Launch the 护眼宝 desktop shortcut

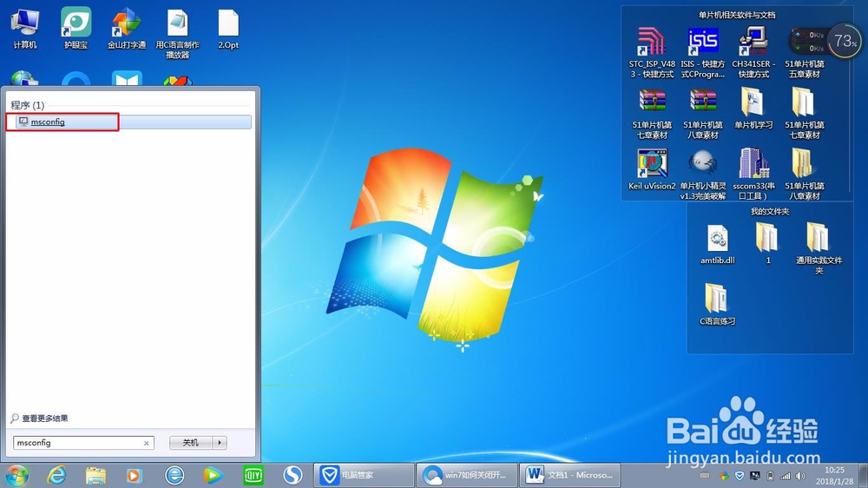(76, 30)
